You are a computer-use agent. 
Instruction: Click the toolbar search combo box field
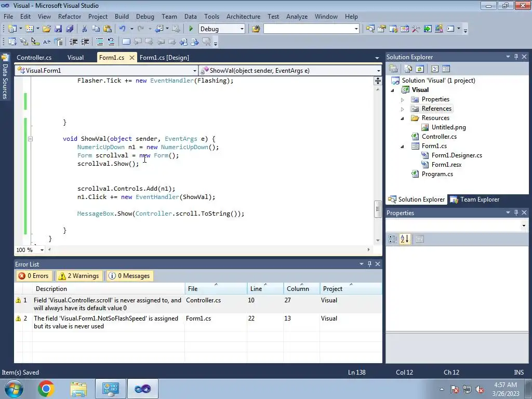click(x=311, y=29)
